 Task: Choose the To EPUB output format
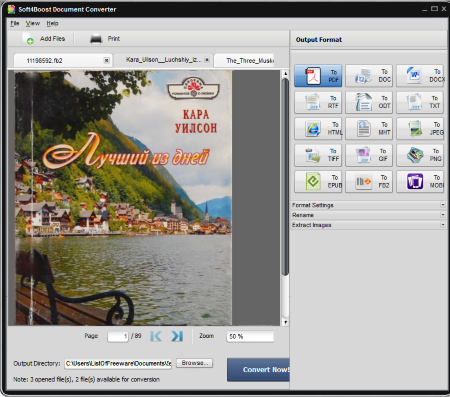(318, 182)
